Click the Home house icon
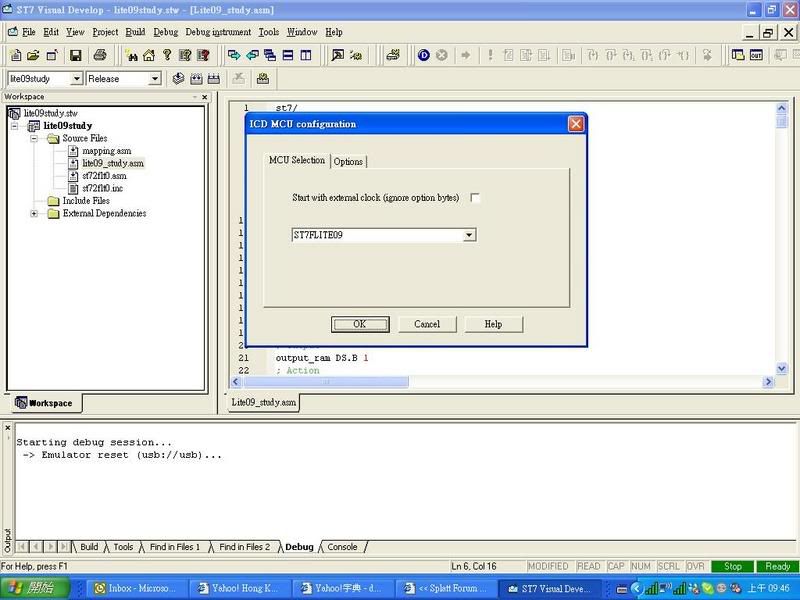The width and height of the screenshot is (800, 600). pos(149,55)
